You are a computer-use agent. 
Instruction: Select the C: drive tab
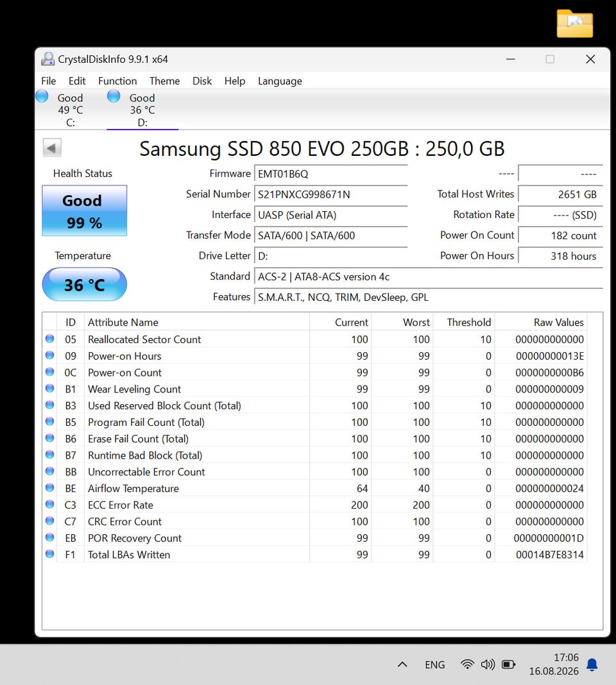pos(71,109)
